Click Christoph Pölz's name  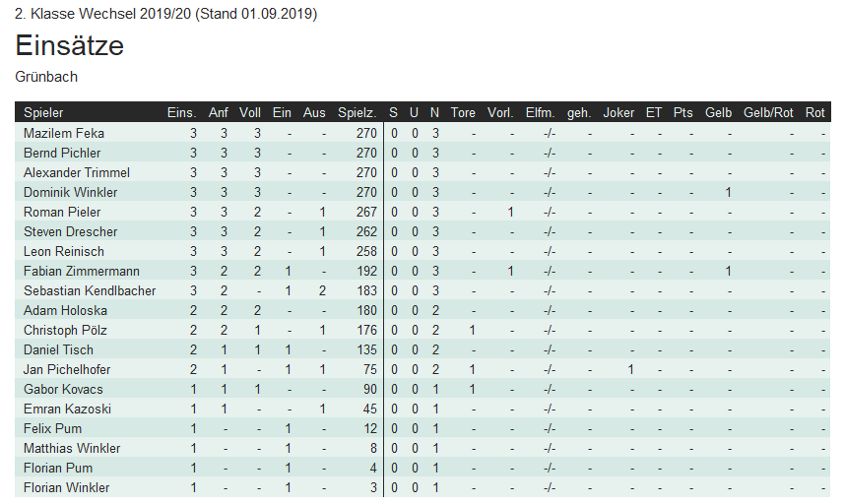65,330
